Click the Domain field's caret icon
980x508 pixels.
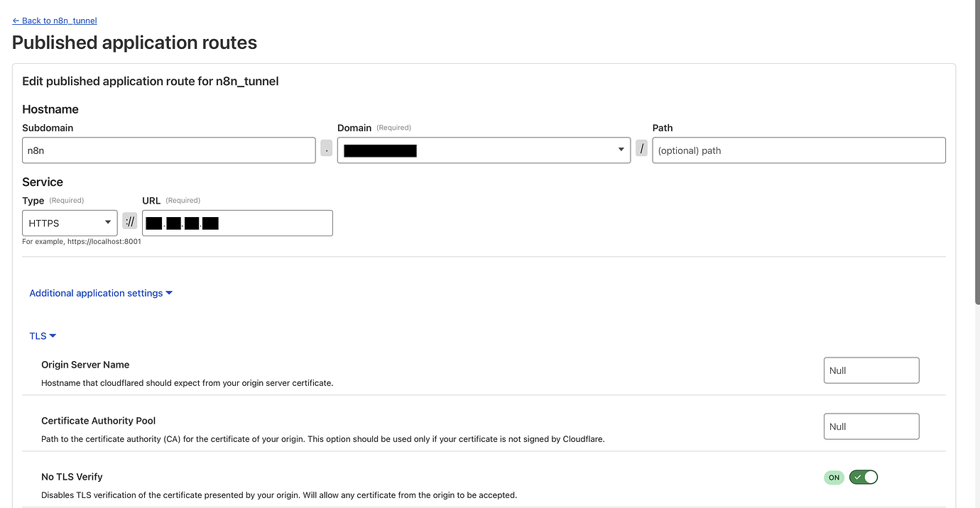click(621, 150)
